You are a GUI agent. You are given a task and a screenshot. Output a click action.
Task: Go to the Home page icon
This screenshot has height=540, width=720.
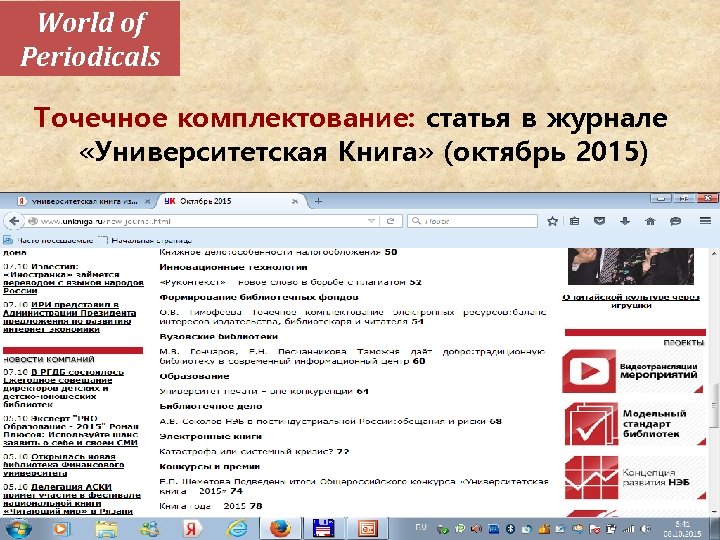point(650,221)
